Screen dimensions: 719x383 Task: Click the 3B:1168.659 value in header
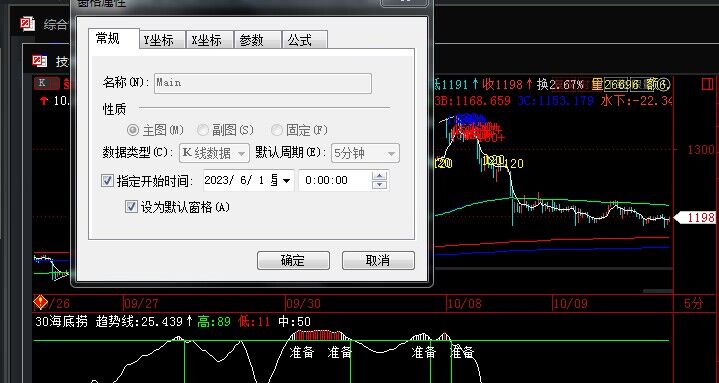click(472, 100)
